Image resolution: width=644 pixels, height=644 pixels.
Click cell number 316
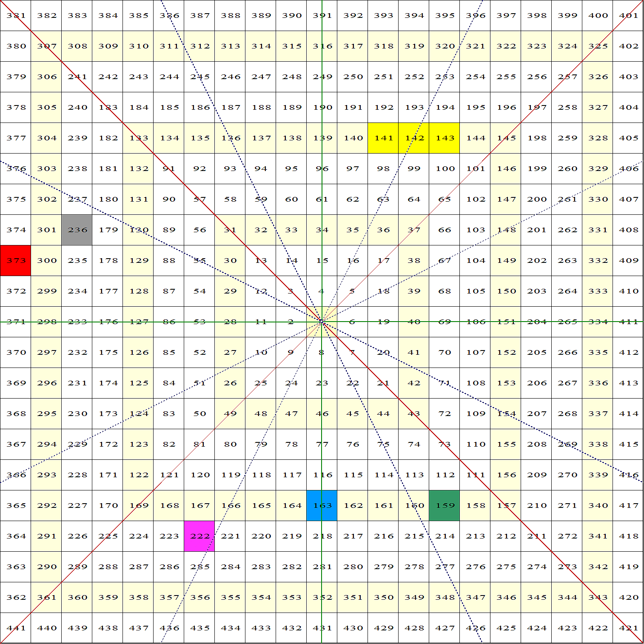[x=322, y=46]
